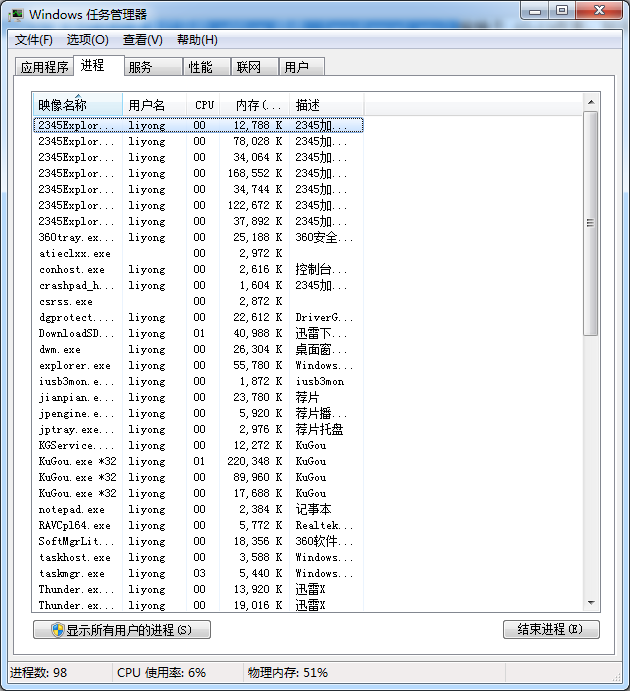Image resolution: width=630 pixels, height=691 pixels.
Task: Click the process list scroll down arrow
Action: [591, 602]
